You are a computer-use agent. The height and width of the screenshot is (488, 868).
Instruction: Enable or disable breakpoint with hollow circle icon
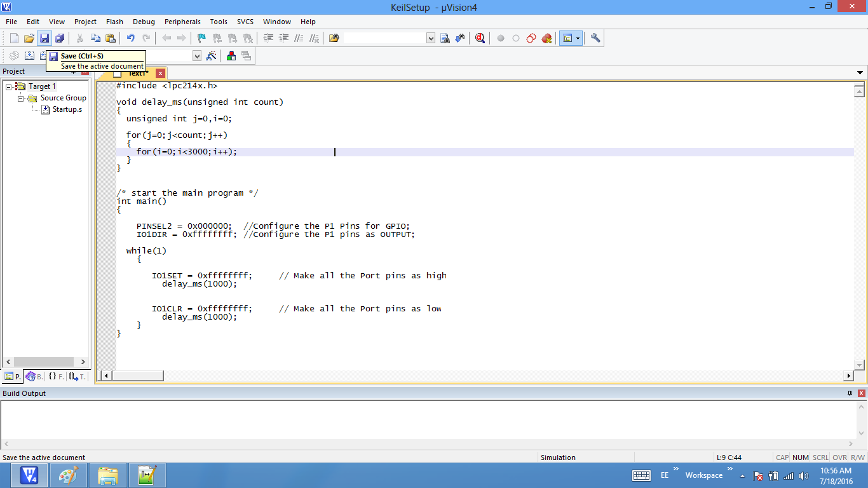point(516,38)
